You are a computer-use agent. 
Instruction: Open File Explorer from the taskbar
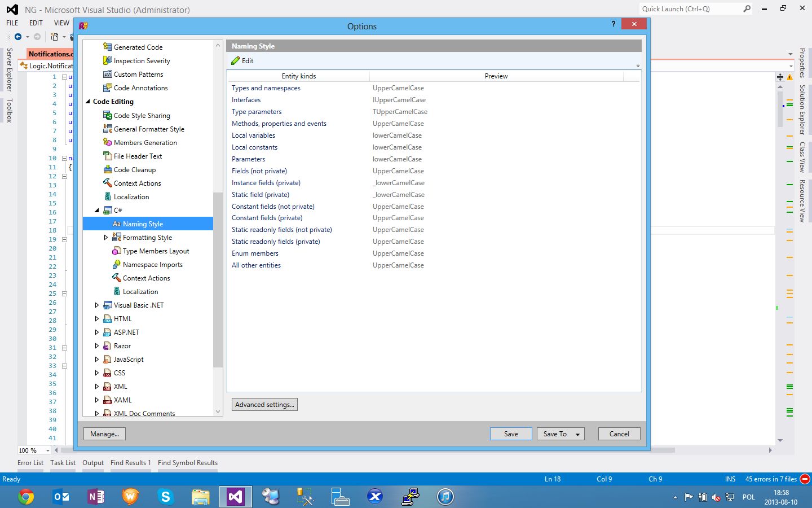200,497
